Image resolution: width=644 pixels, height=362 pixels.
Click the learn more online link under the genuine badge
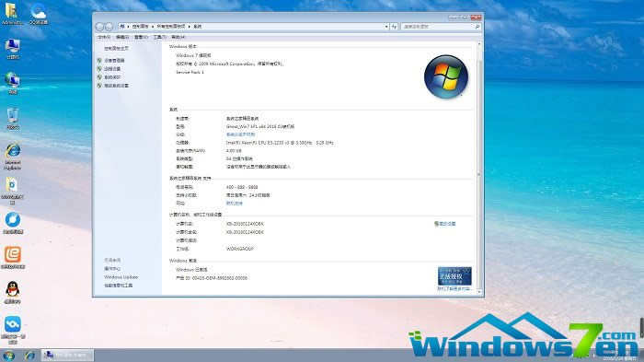[454, 289]
